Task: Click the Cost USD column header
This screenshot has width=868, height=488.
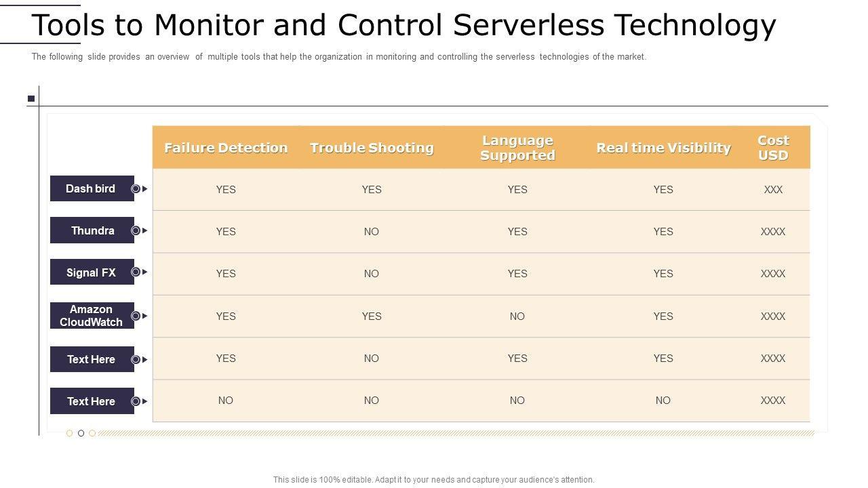Action: (773, 148)
